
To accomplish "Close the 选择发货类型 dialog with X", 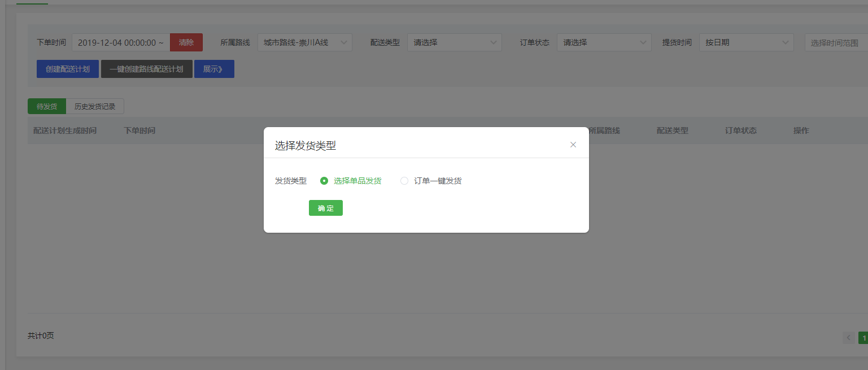I will [573, 145].
